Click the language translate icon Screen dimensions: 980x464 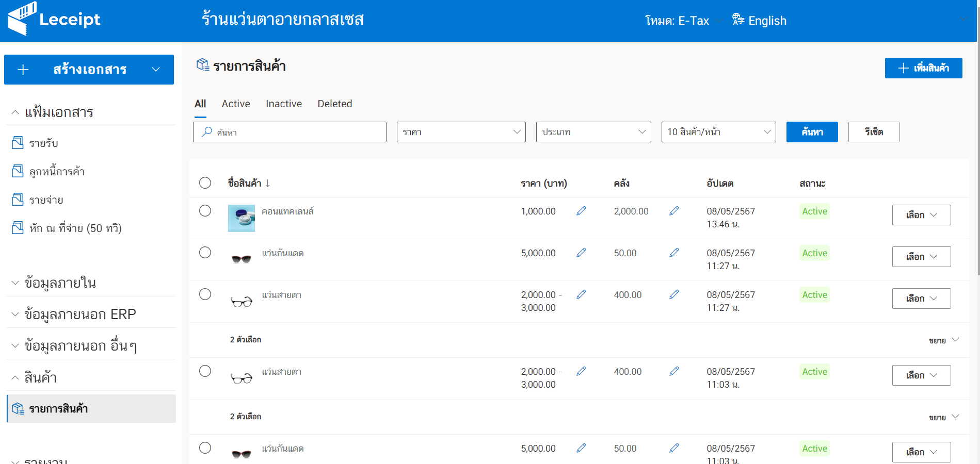point(738,20)
